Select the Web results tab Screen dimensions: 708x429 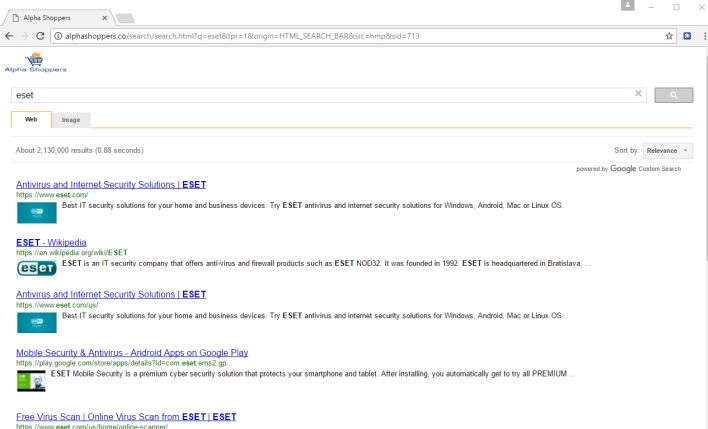pos(31,119)
